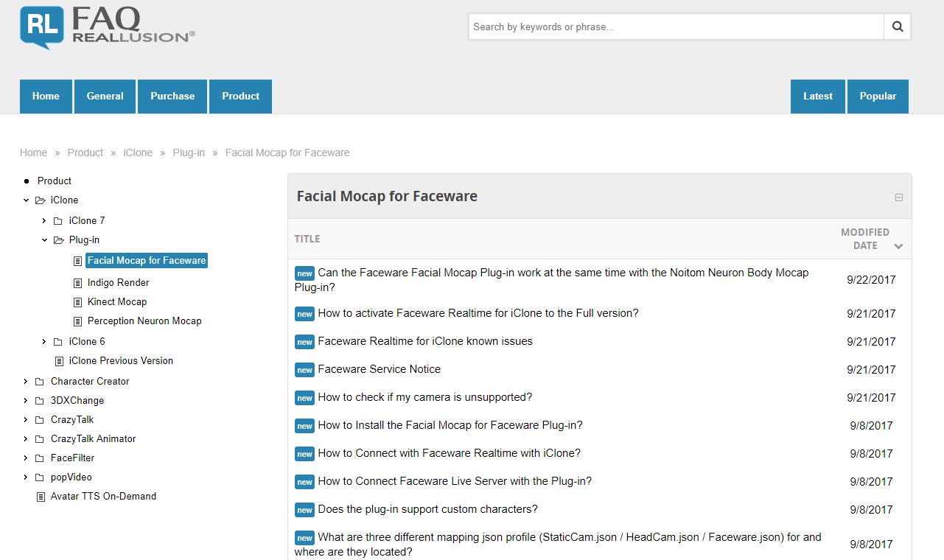The width and height of the screenshot is (944, 560).
Task: Click the FaceFilter folder icon
Action: pyautogui.click(x=40, y=458)
